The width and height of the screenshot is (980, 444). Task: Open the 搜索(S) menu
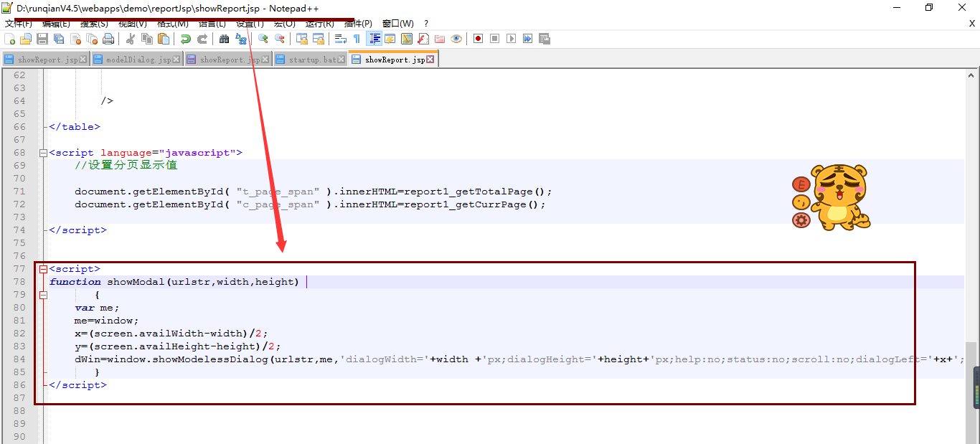click(x=94, y=24)
